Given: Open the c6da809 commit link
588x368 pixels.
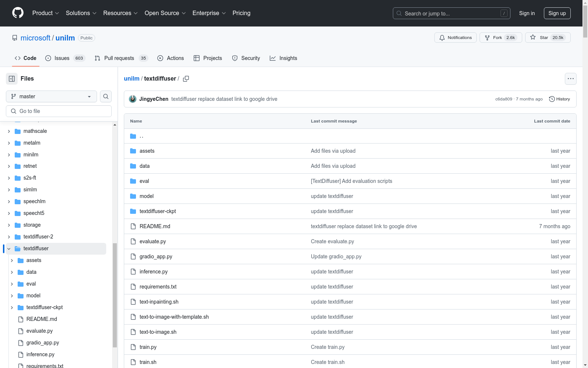Looking at the screenshot, I should click(503, 99).
